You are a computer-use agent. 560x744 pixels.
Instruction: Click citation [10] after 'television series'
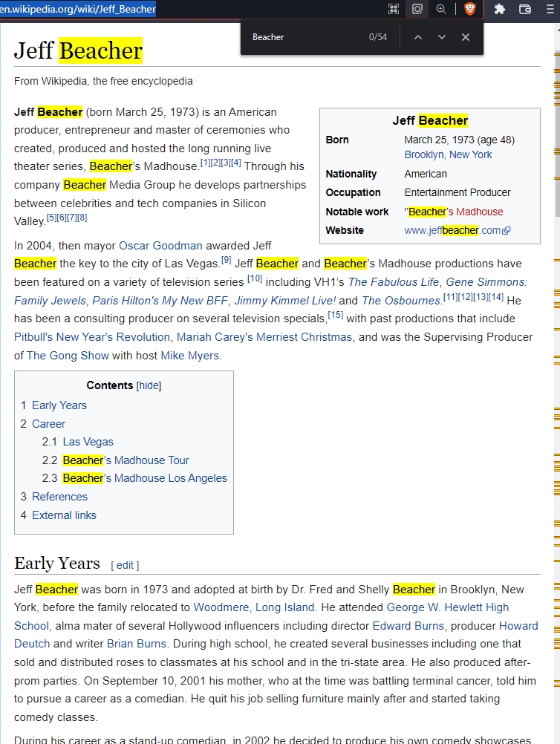[255, 278]
